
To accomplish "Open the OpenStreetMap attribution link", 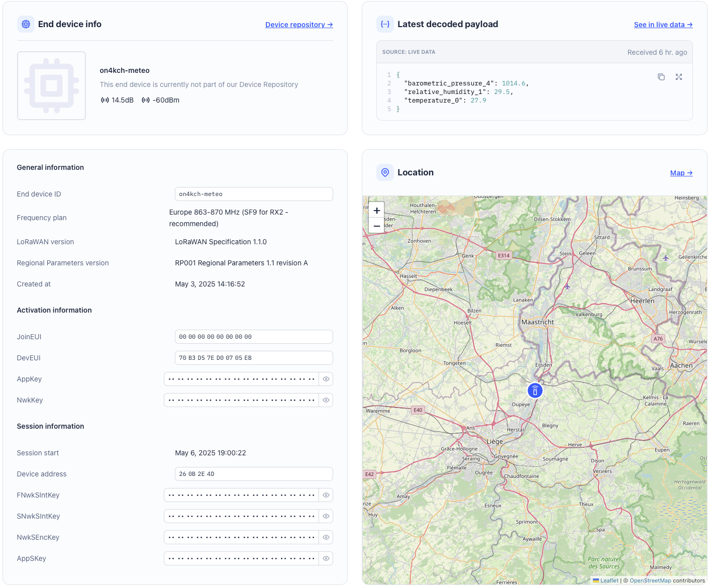I will 650,580.
